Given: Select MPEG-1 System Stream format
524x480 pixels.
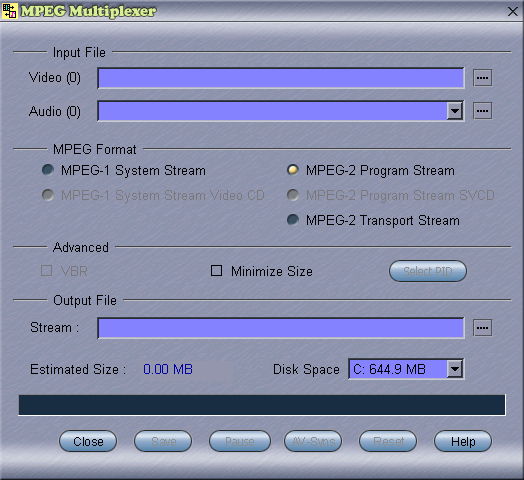Looking at the screenshot, I should tap(48, 170).
